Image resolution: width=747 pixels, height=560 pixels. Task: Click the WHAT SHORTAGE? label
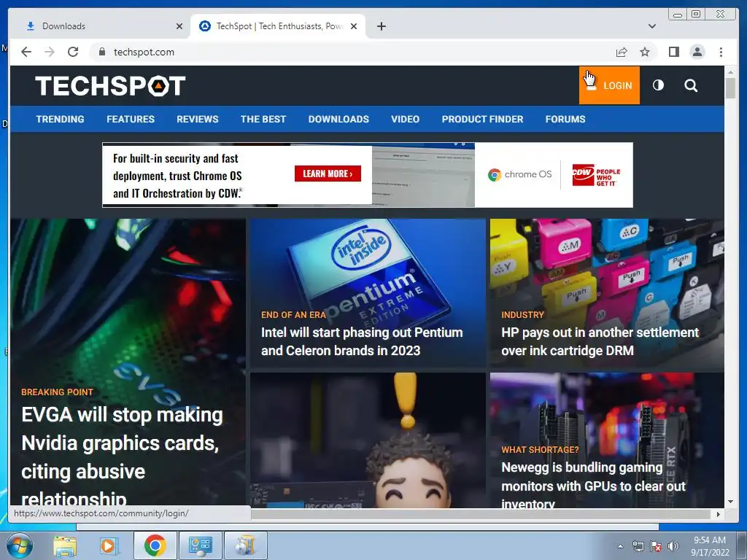pos(540,449)
